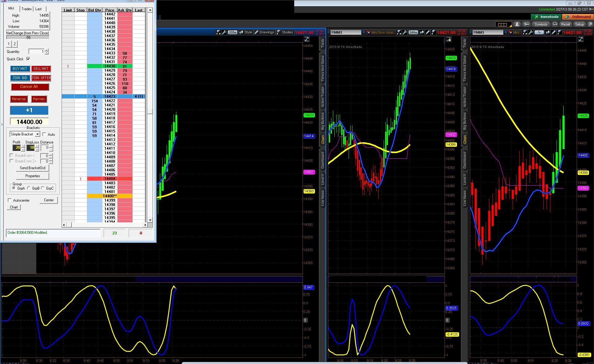594x364 pixels.
Task: Click the candle style icon in middle chart
Action: point(422,32)
